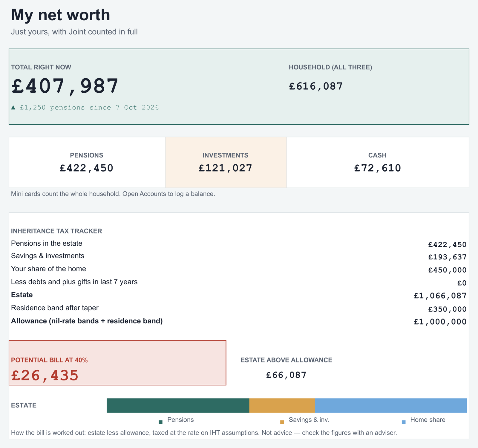Click the Potential bill at 40% box
This screenshot has height=448, width=478.
pyautogui.click(x=117, y=363)
